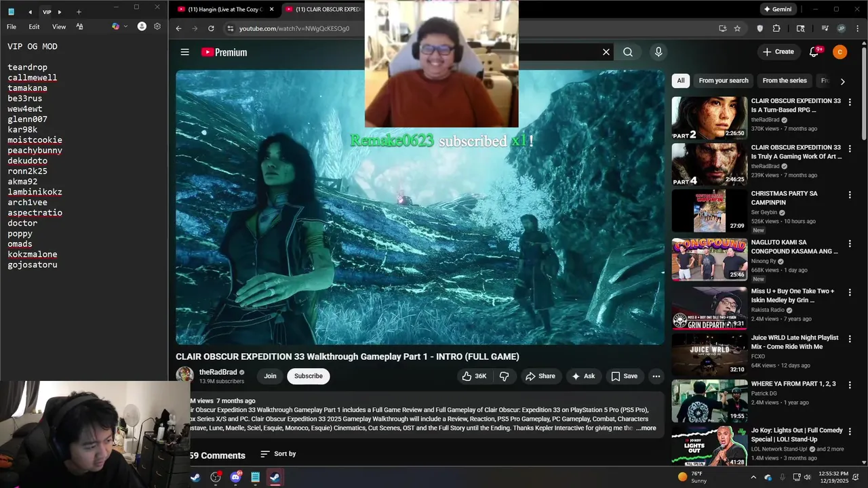Image resolution: width=868 pixels, height=488 pixels.
Task: Start voice search with microphone icon
Action: coord(658,52)
